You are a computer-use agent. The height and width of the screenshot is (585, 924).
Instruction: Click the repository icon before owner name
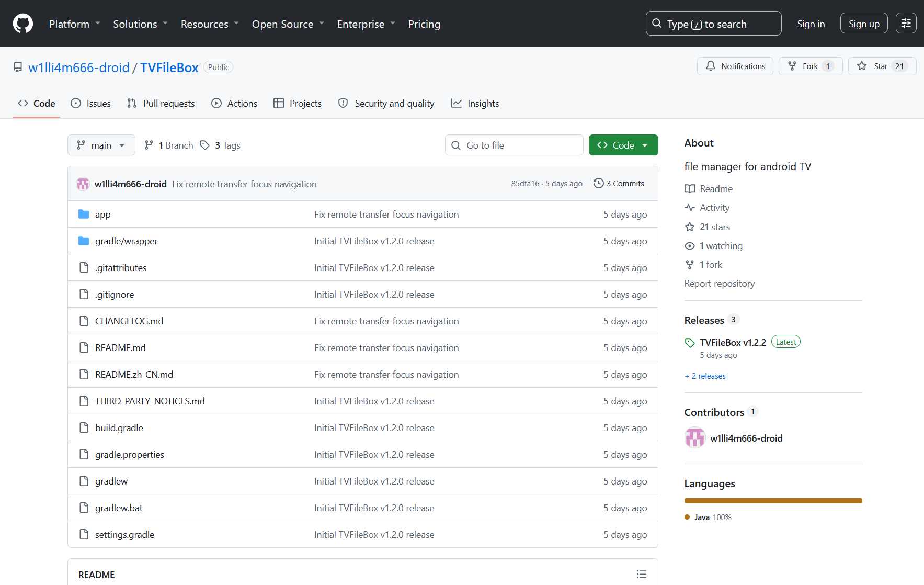point(18,67)
